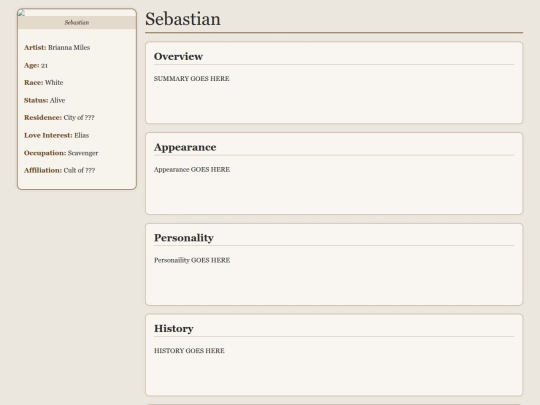
Task: Click the Sebastian page title
Action: (x=183, y=19)
